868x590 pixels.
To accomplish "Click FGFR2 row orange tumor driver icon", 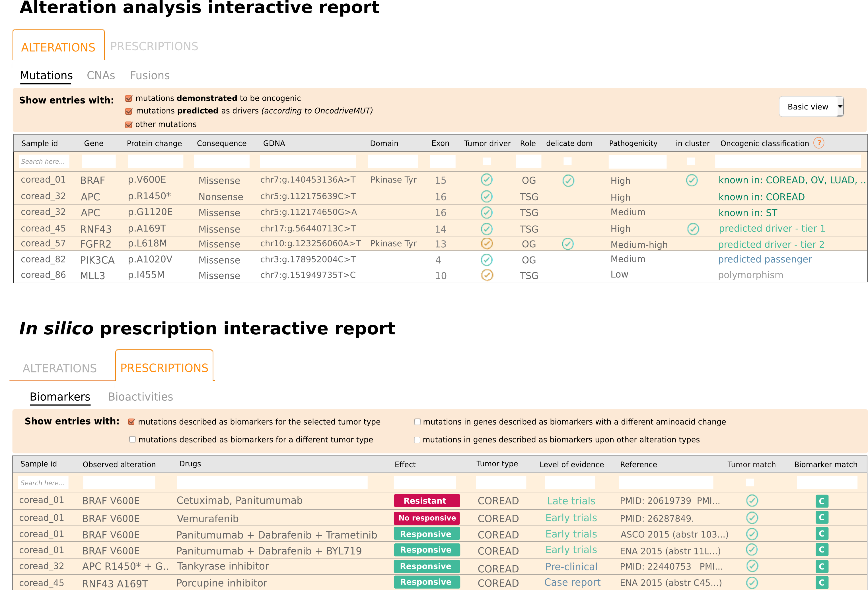I will 487,244.
